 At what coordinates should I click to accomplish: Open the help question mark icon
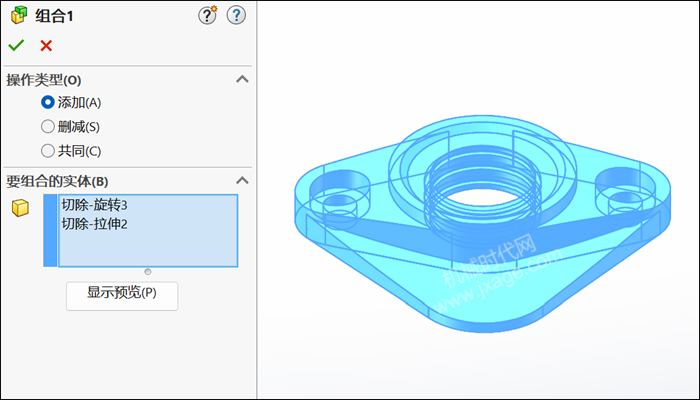(236, 16)
